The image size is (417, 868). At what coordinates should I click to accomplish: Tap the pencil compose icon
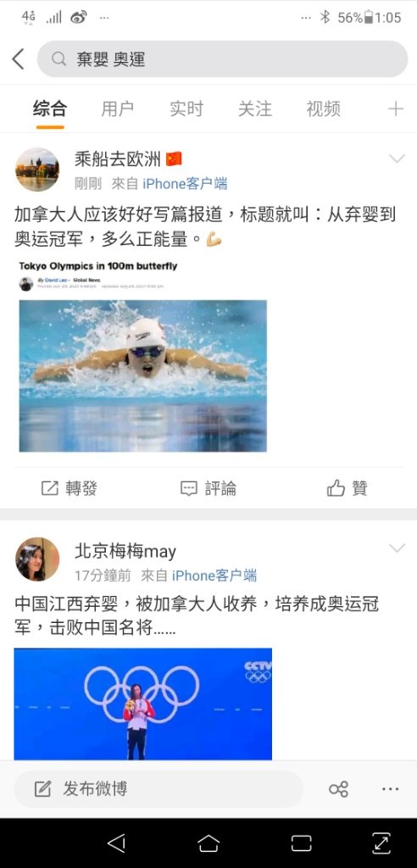coord(42,789)
